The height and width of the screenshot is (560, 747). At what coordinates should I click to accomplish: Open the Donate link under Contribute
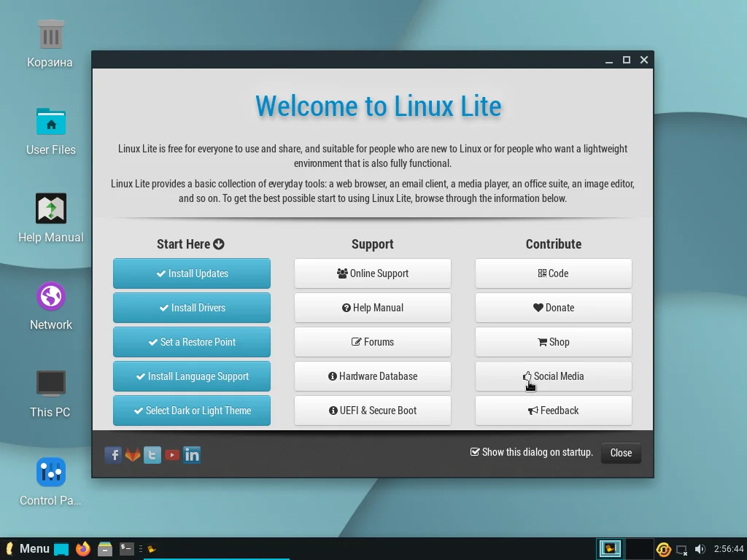pos(554,308)
